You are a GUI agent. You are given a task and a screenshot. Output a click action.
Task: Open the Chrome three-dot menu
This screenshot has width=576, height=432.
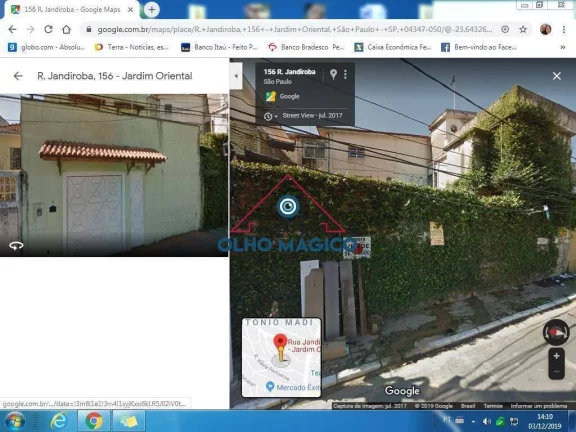click(564, 29)
